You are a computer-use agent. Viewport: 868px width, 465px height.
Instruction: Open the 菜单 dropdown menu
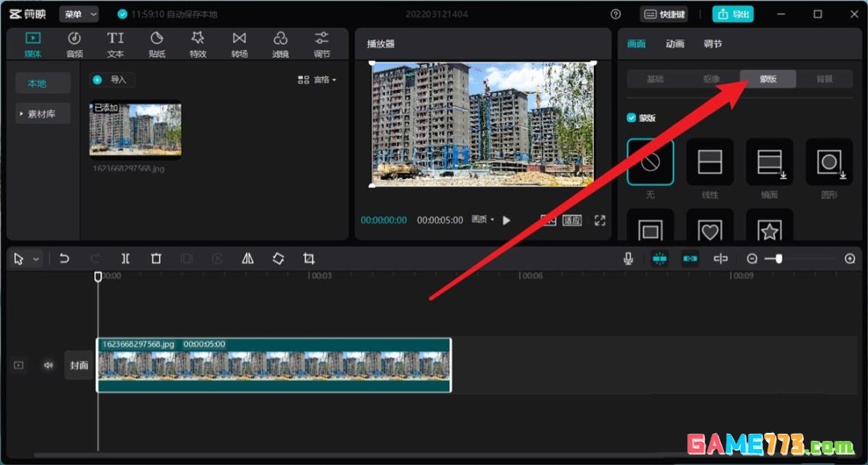point(78,14)
